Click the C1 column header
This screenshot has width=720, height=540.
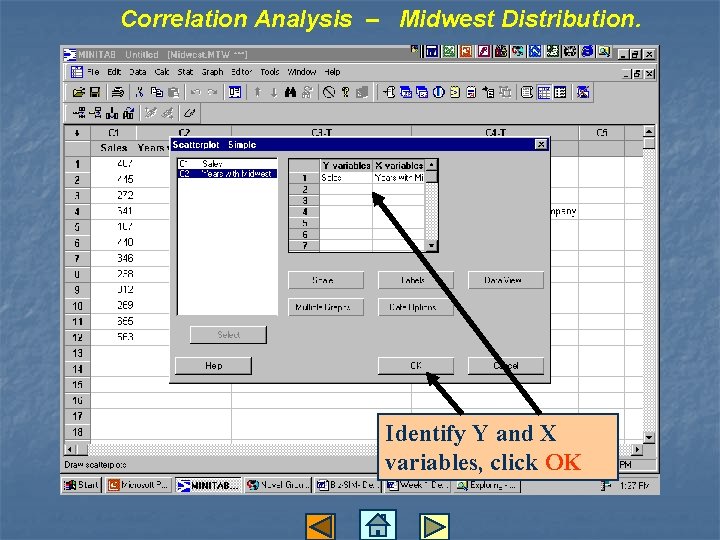coord(114,133)
